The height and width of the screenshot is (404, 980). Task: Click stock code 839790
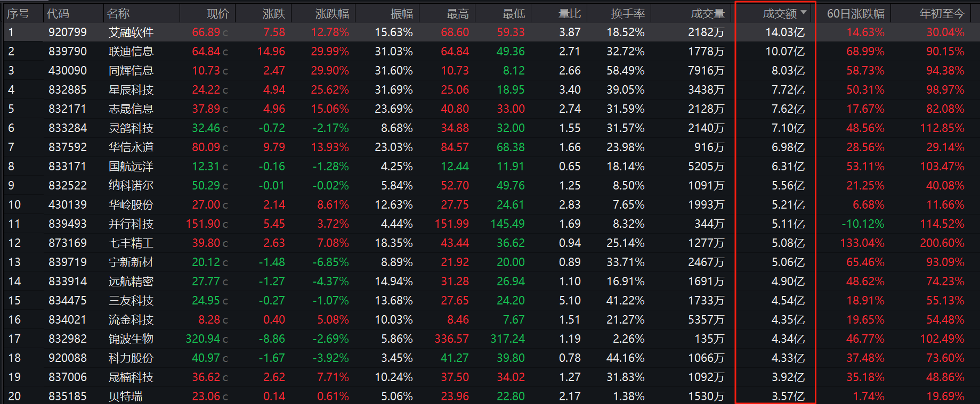[68, 52]
